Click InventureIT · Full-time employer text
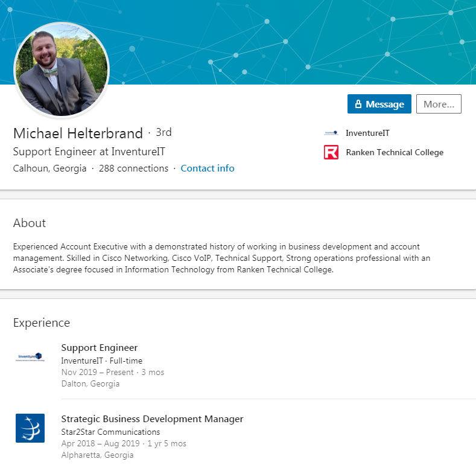 [x=102, y=361]
